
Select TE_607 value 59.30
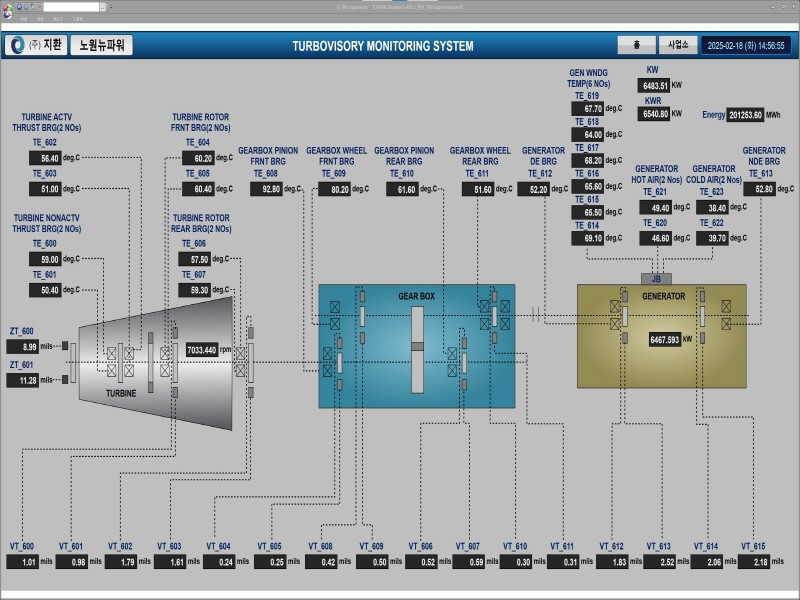pos(194,290)
